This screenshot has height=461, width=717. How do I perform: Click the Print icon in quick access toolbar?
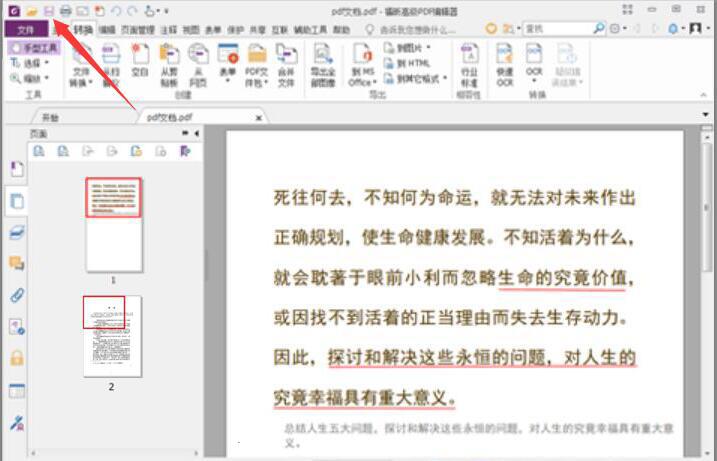[x=66, y=11]
